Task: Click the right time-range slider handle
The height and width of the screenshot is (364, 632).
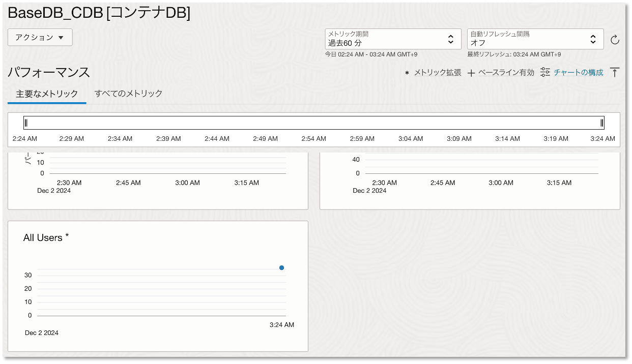Action: tap(602, 123)
